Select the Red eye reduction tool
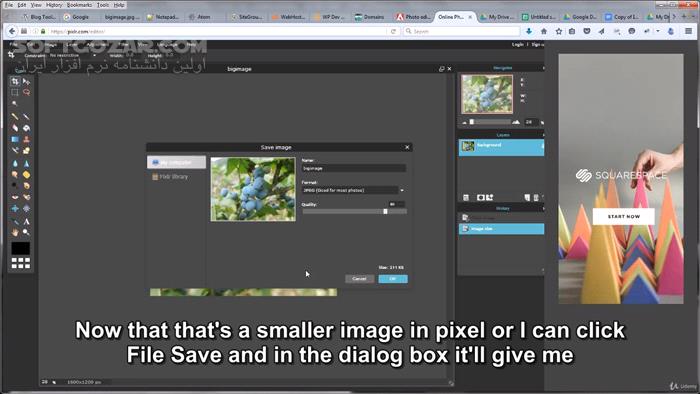 tap(15, 197)
